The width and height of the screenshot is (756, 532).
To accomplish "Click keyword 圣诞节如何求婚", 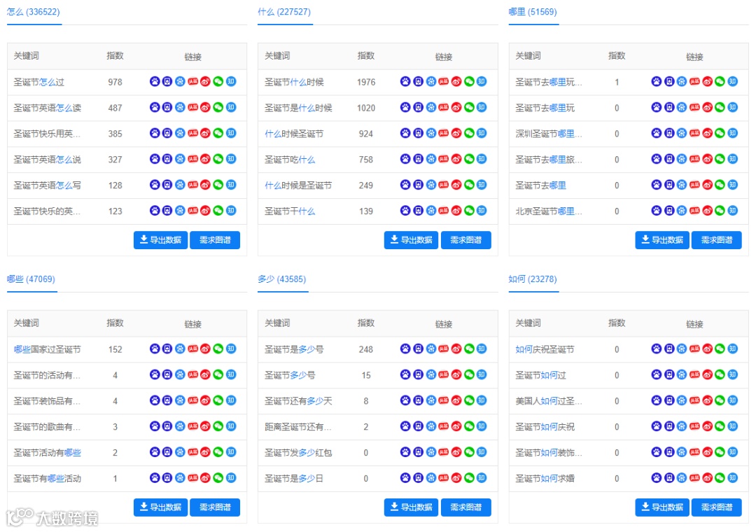I will pos(545,479).
